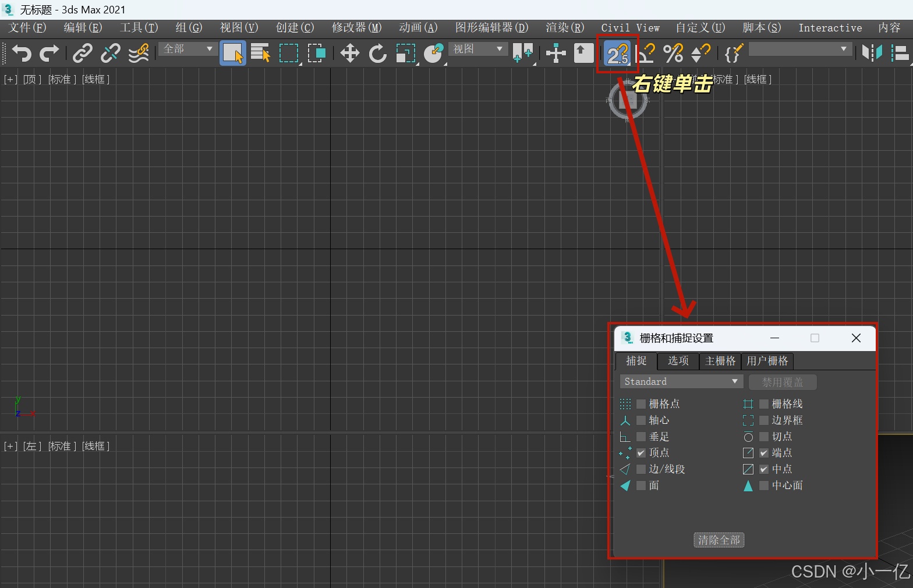Toggle the Spinner Snap icon
The height and width of the screenshot is (588, 913).
coord(701,54)
